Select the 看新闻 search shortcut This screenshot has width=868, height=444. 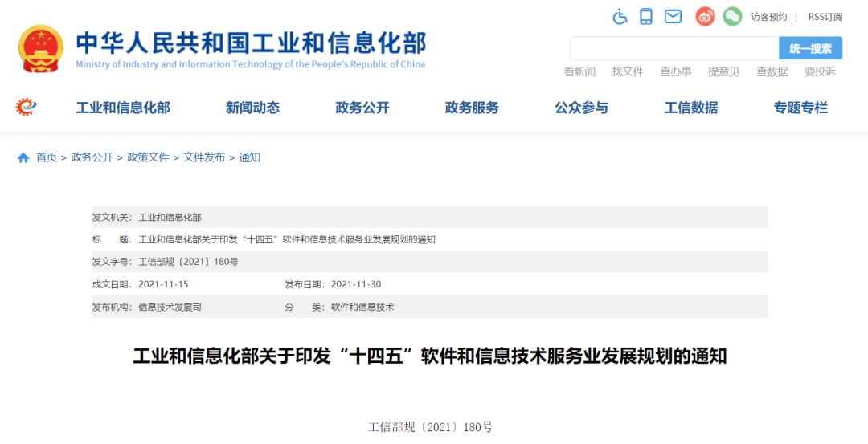click(x=579, y=72)
